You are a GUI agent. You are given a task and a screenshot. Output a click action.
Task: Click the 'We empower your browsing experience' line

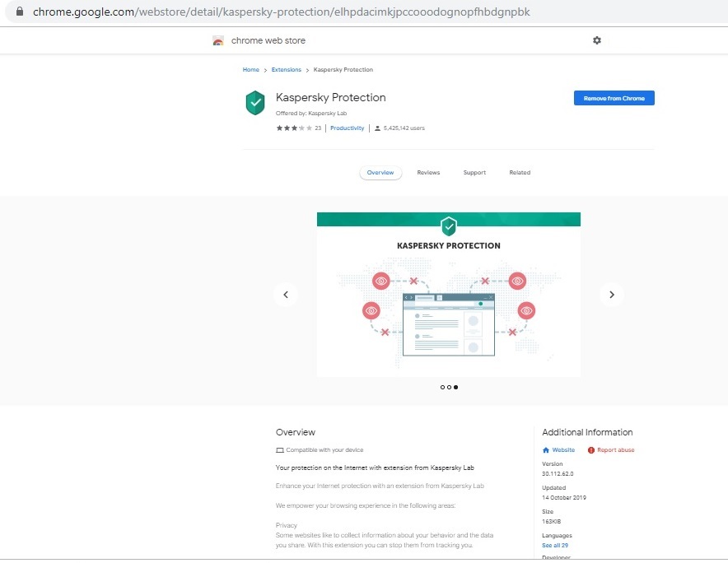366,505
